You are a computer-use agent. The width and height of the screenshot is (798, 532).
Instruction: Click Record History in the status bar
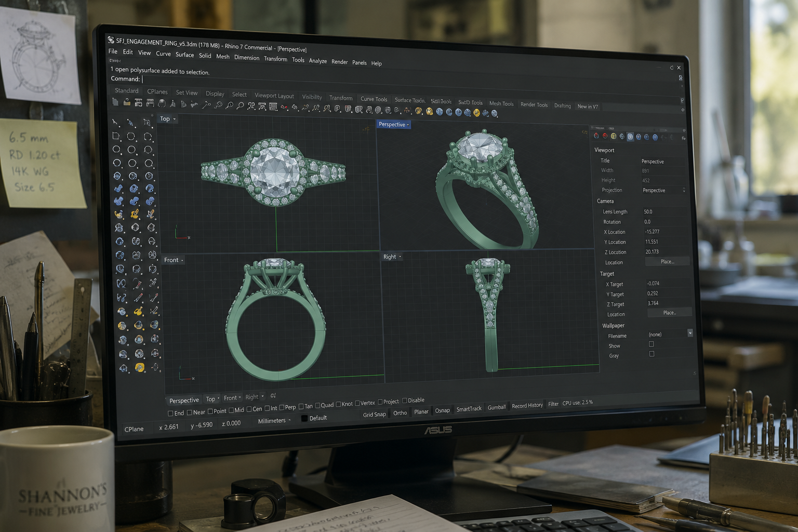[x=527, y=405]
